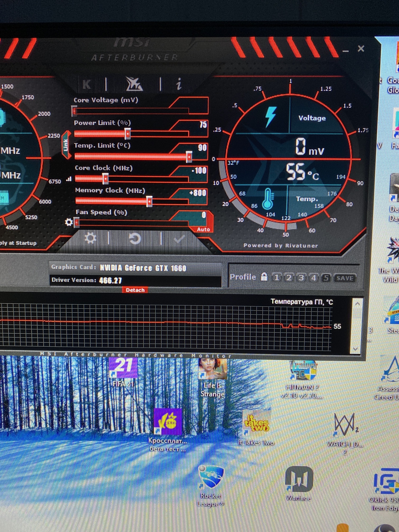Open Warface desktop shortcut
The image size is (399, 532).
[x=299, y=484]
